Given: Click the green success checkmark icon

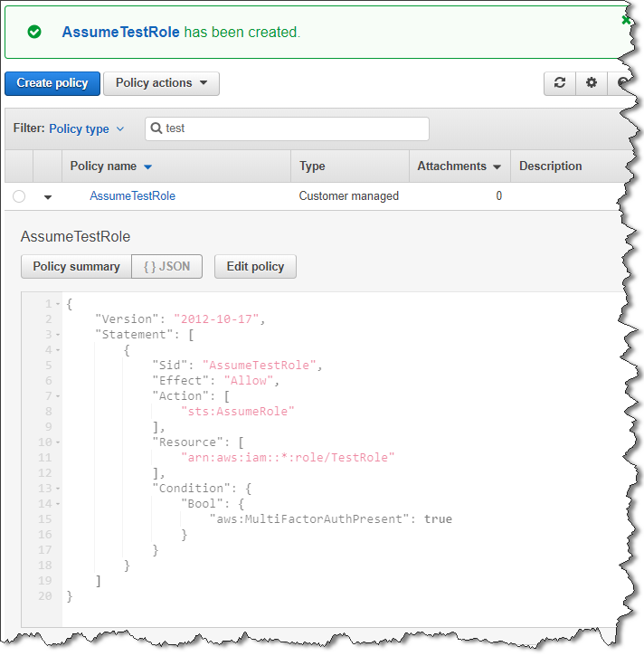Looking at the screenshot, I should click(34, 32).
